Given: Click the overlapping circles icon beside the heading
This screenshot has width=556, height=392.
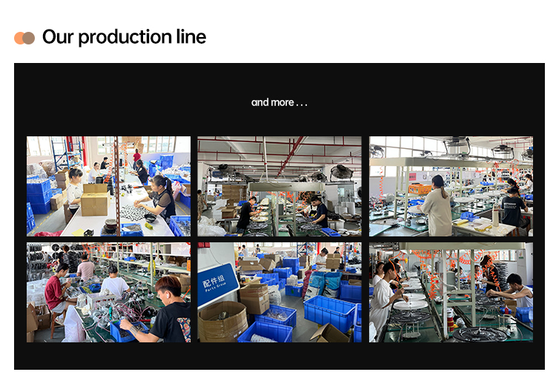Looking at the screenshot, I should tap(24, 38).
